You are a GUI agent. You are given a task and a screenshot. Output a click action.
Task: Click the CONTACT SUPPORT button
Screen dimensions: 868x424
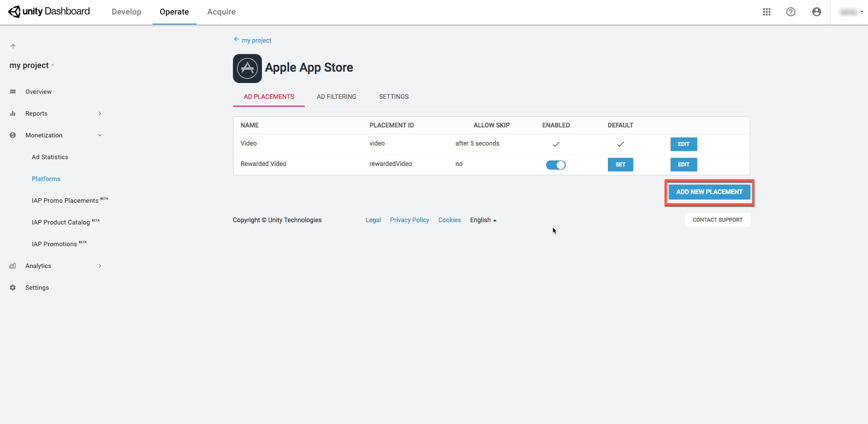[x=718, y=220]
